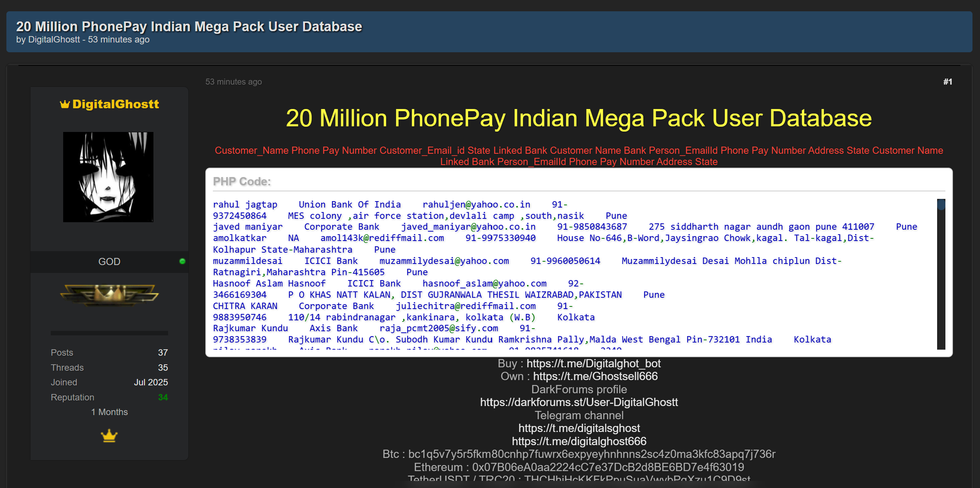Click the scrollbar thumb in code box
This screenshot has width=980, height=488.
[941, 204]
